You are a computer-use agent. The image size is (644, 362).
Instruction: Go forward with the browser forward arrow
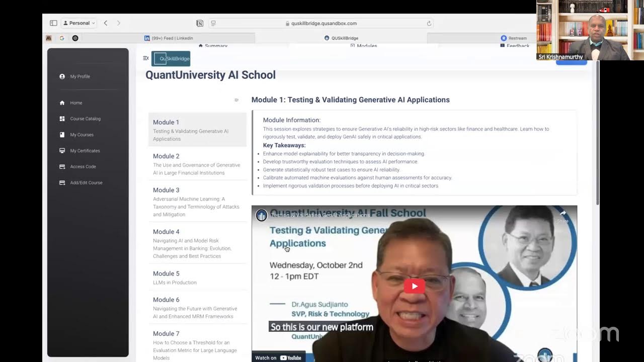(x=119, y=23)
